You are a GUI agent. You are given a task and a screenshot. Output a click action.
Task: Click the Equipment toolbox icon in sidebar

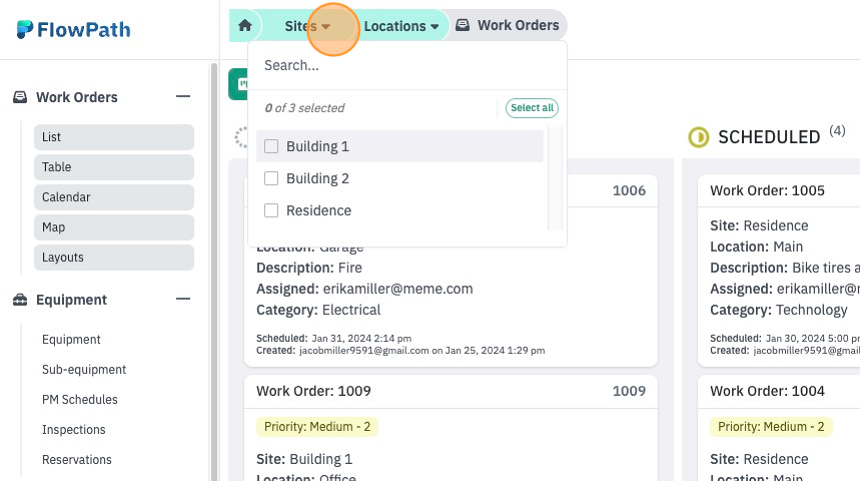pyautogui.click(x=20, y=299)
